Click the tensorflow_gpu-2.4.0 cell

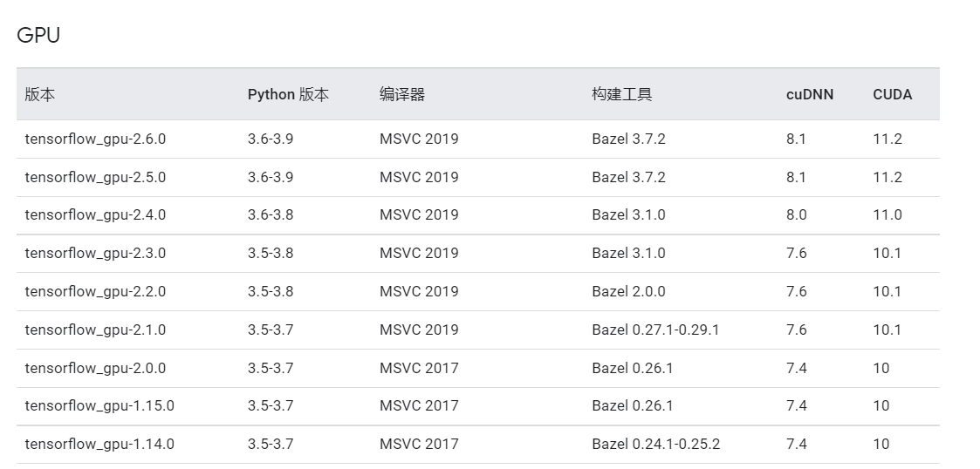[x=96, y=214]
